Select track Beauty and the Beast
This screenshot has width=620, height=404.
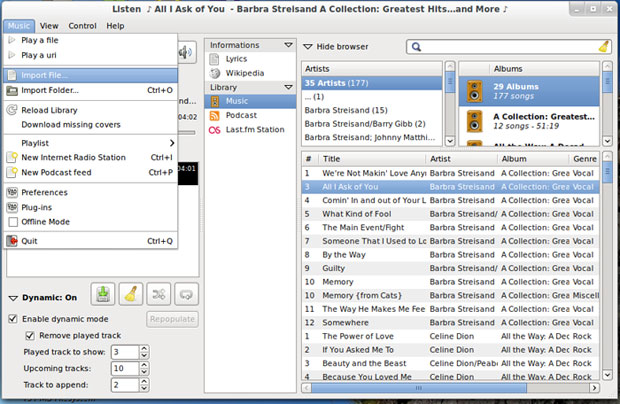pyautogui.click(x=451, y=363)
